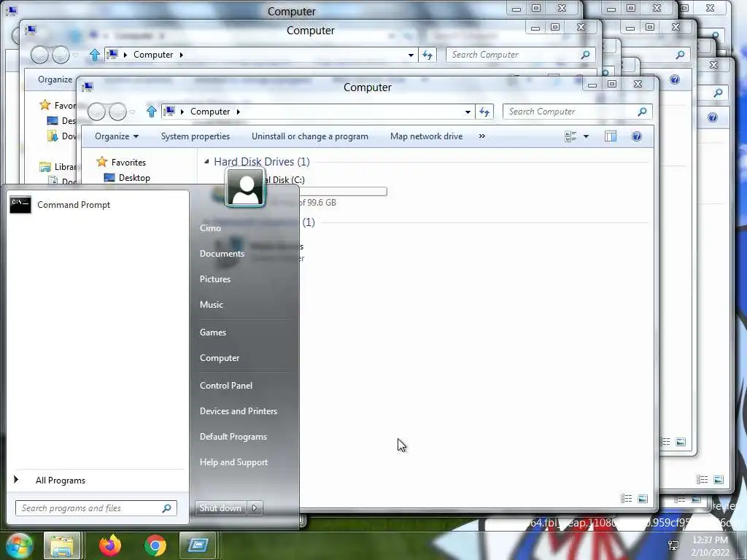Open the view options dropdown arrow

(586, 136)
